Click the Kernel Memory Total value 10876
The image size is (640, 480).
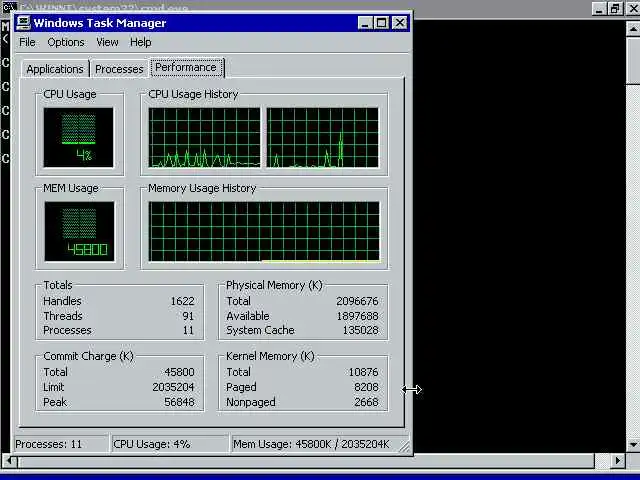pyautogui.click(x=363, y=372)
